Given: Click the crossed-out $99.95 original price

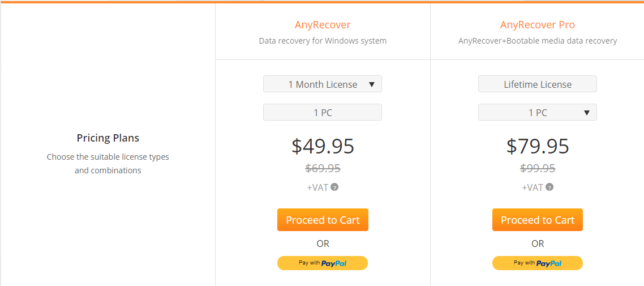Looking at the screenshot, I should pyautogui.click(x=538, y=168).
